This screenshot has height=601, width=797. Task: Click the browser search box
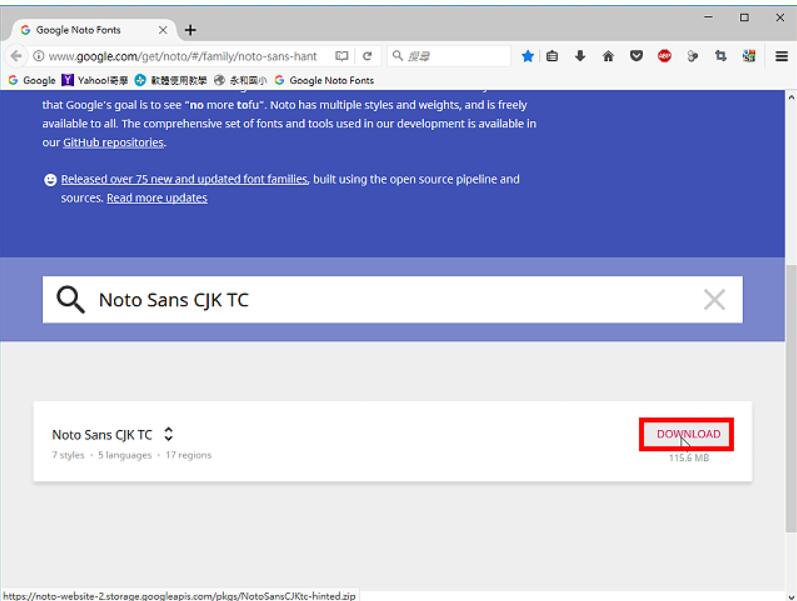449,56
